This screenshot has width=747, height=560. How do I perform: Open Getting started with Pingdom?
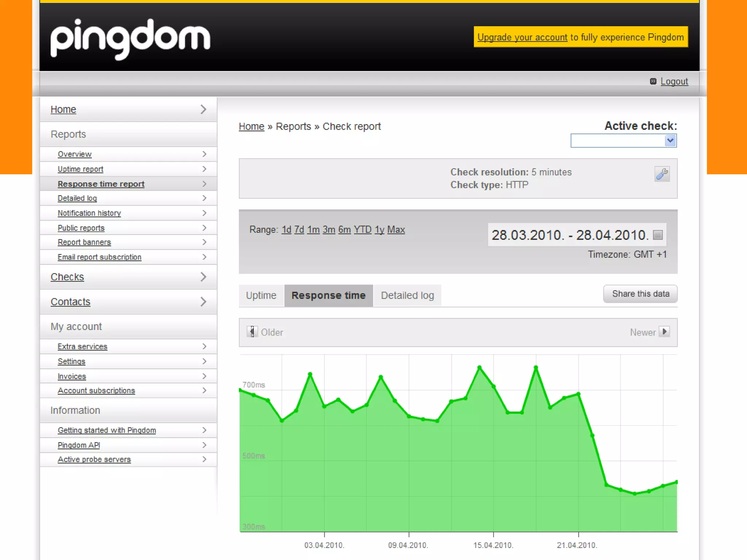[x=107, y=431]
